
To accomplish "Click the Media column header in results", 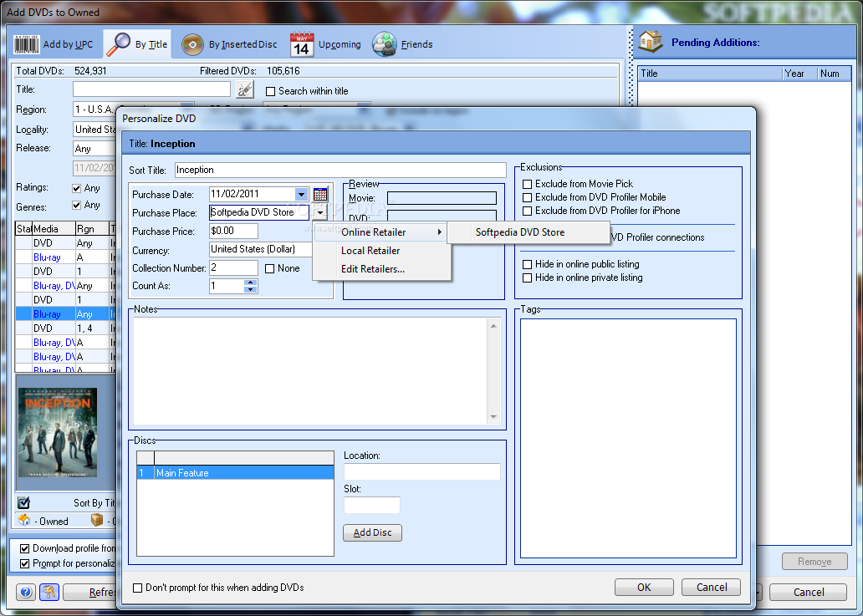I will 54,229.
